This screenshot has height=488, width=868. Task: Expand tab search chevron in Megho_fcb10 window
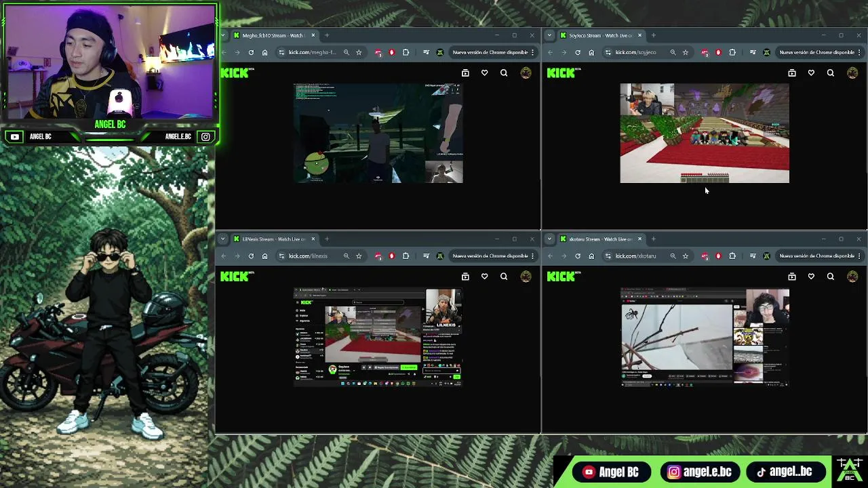(x=223, y=35)
